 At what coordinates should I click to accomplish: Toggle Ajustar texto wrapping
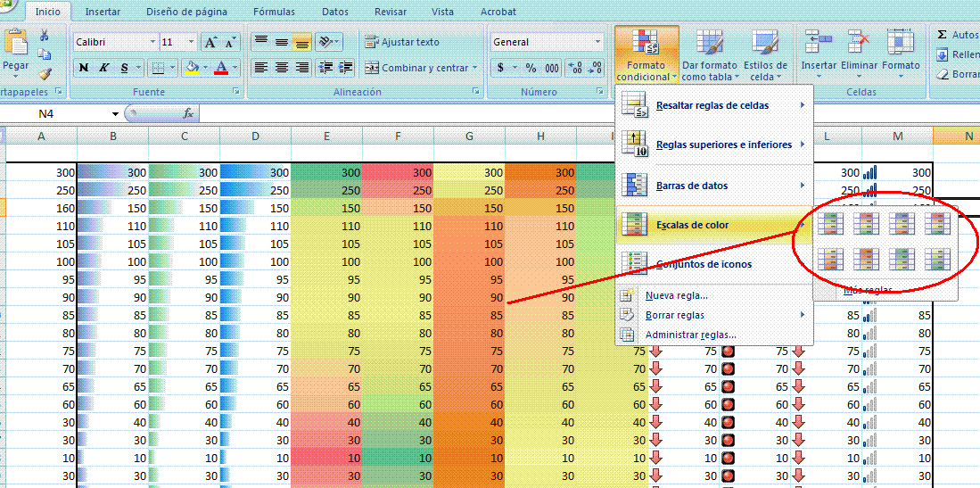pyautogui.click(x=402, y=42)
